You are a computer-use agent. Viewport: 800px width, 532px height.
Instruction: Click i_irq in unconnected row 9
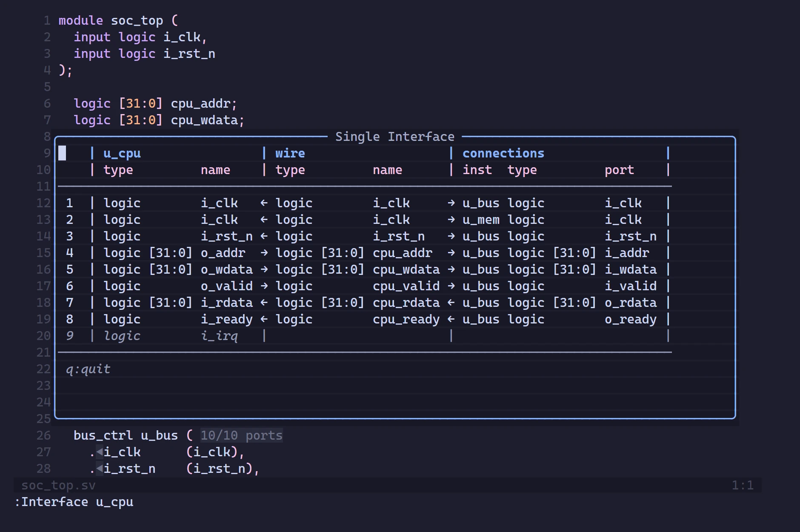219,336
